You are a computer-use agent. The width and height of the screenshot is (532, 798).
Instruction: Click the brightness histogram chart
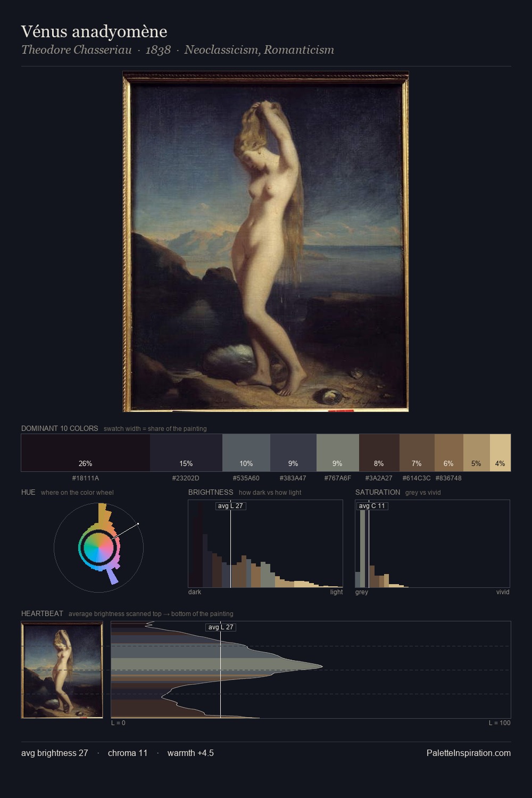265,544
